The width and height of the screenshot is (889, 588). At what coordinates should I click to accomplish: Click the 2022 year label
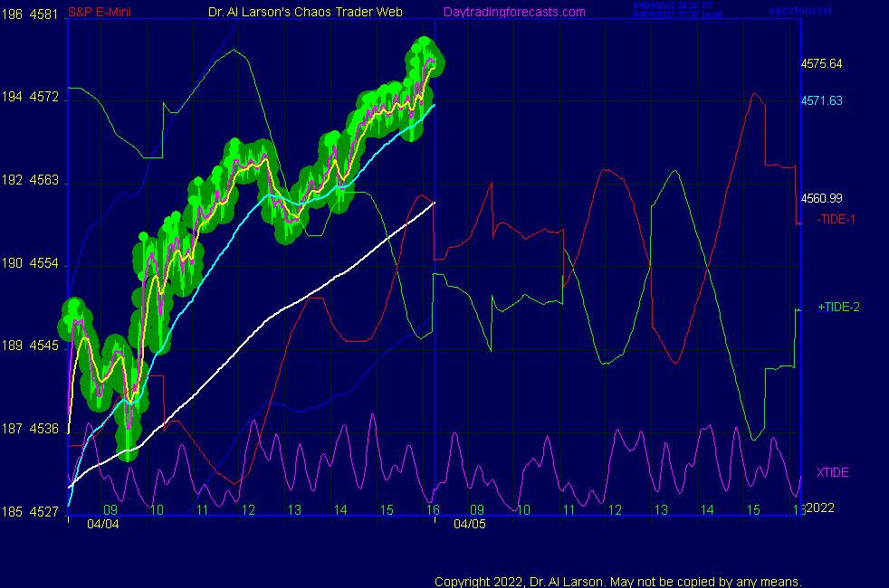[x=822, y=508]
